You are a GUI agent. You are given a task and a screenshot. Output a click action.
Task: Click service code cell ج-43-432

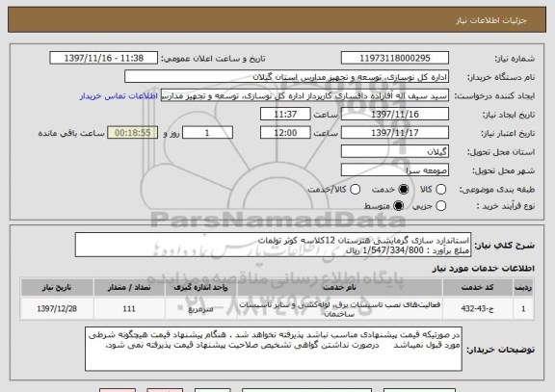(477, 309)
